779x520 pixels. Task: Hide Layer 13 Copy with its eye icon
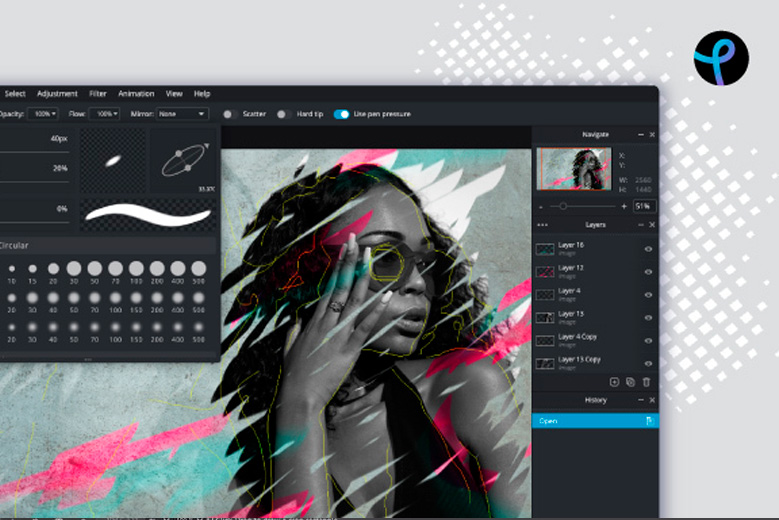648,363
